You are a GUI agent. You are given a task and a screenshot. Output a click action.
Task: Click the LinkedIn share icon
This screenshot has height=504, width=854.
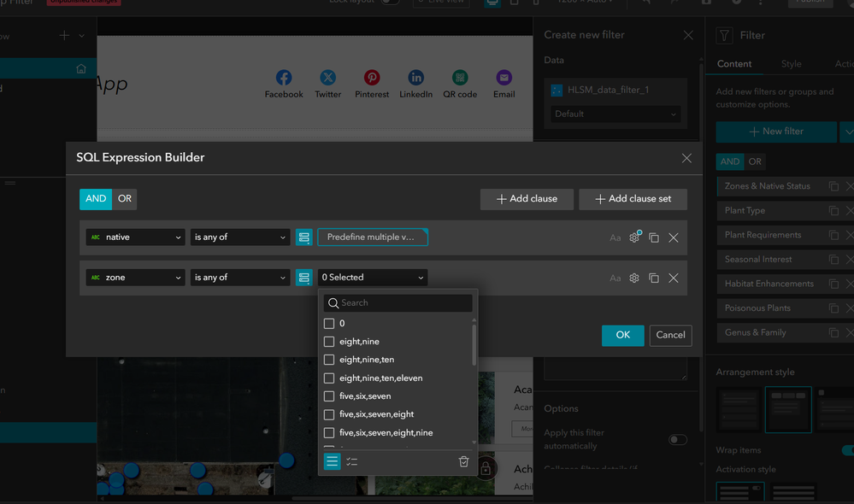(x=415, y=77)
